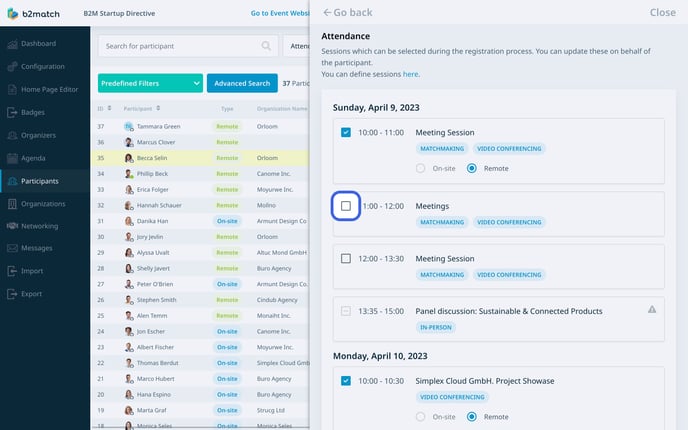Click the Networking handshake icon

12,226
